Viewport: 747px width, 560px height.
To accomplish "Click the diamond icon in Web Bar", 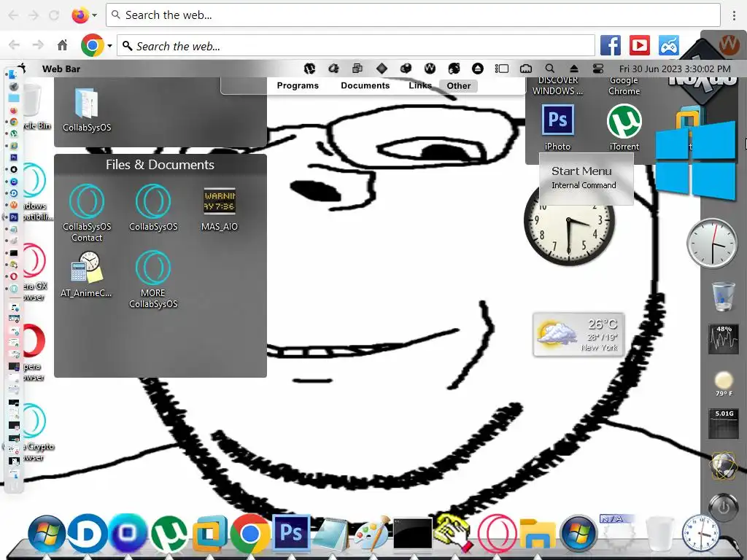I will coord(382,69).
